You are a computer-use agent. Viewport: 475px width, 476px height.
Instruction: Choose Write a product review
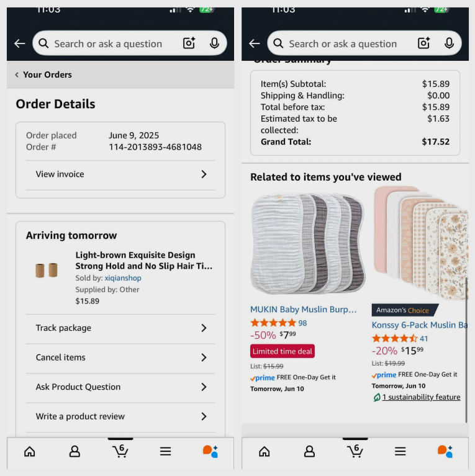120,416
